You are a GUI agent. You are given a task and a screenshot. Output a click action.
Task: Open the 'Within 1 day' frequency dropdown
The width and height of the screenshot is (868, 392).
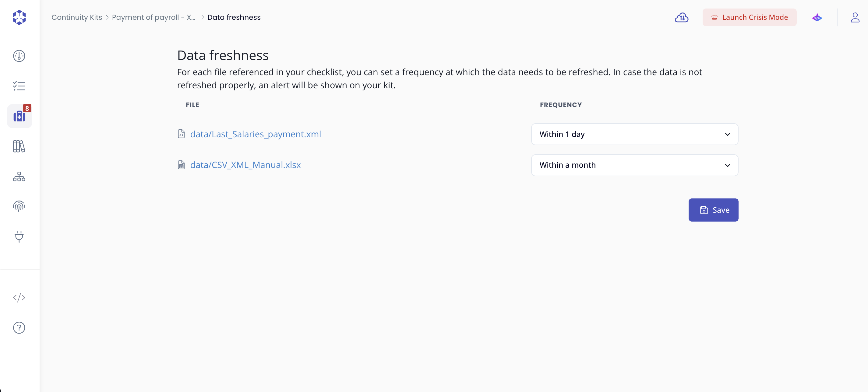click(634, 134)
